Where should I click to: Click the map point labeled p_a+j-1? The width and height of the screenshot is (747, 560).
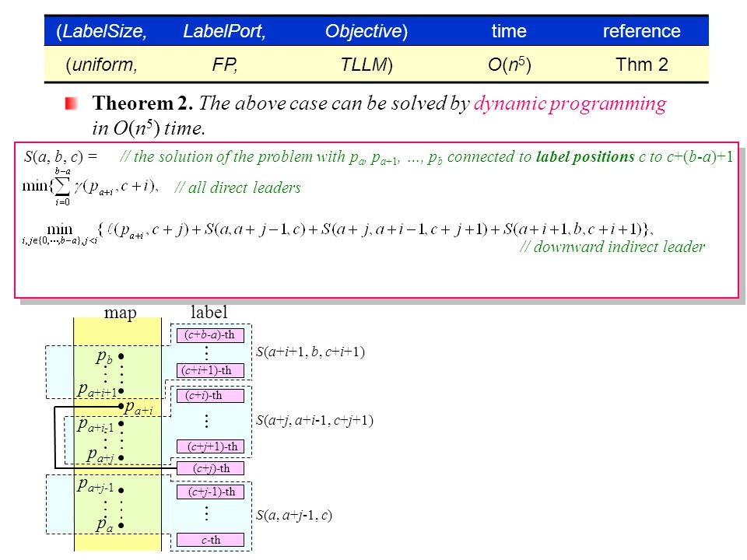click(x=121, y=490)
